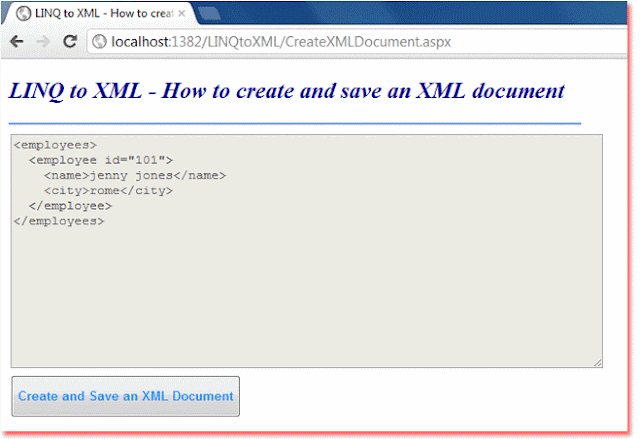640x439 pixels.
Task: Click the '<employee id="101">' line
Action: 101,160
